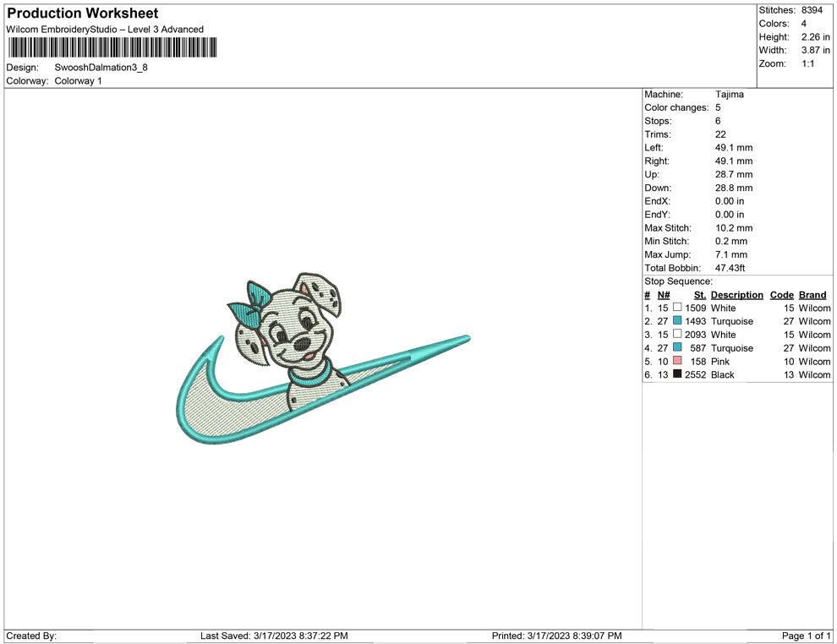Click 'Wilcom EmbroideryStudio – Level 3 Advanced' text
This screenshot has height=644, width=837.
point(105,30)
